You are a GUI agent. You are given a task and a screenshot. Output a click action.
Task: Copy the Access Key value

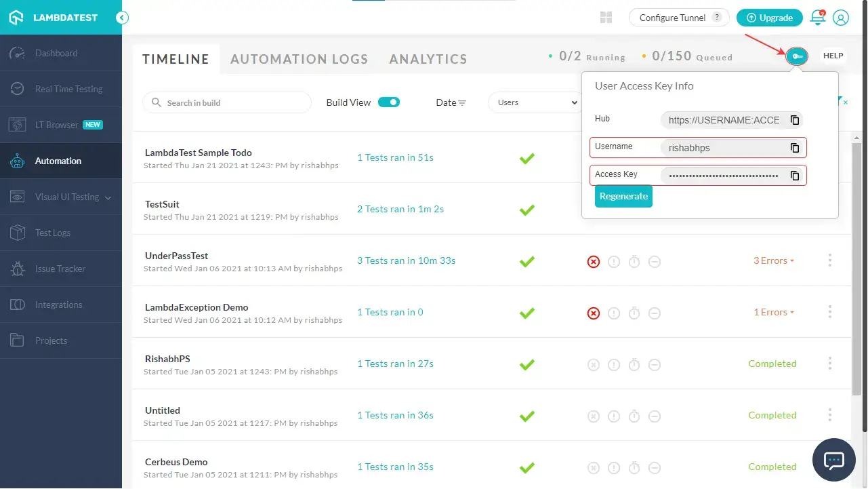click(793, 175)
